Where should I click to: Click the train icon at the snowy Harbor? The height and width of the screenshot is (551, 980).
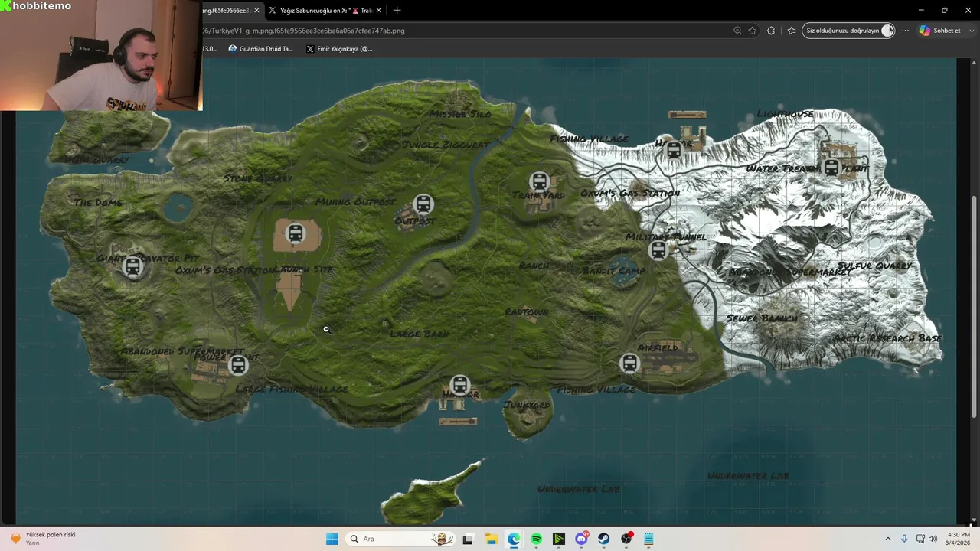(x=674, y=150)
